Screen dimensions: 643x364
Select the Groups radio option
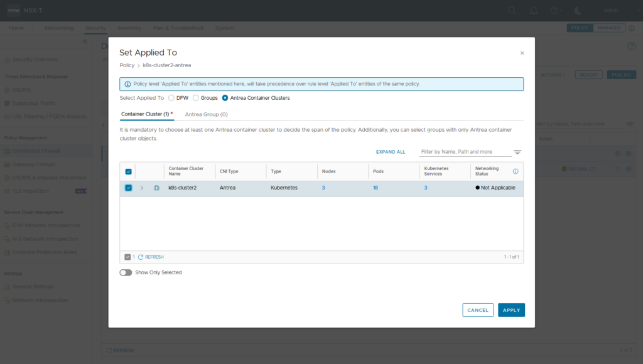(x=196, y=98)
